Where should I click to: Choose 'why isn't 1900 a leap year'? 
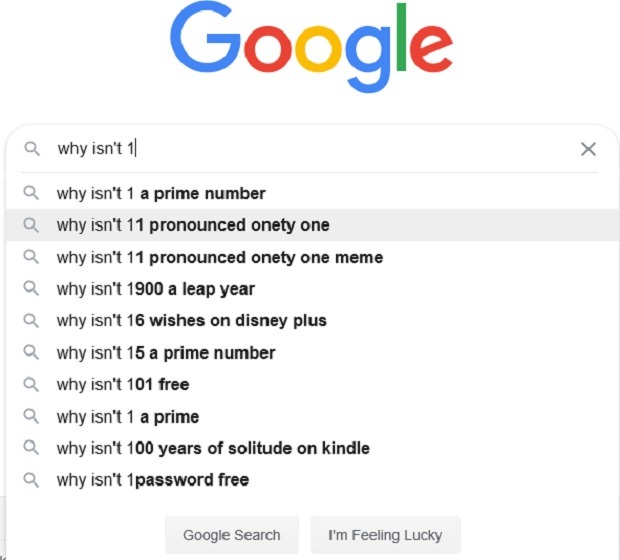(x=312, y=289)
